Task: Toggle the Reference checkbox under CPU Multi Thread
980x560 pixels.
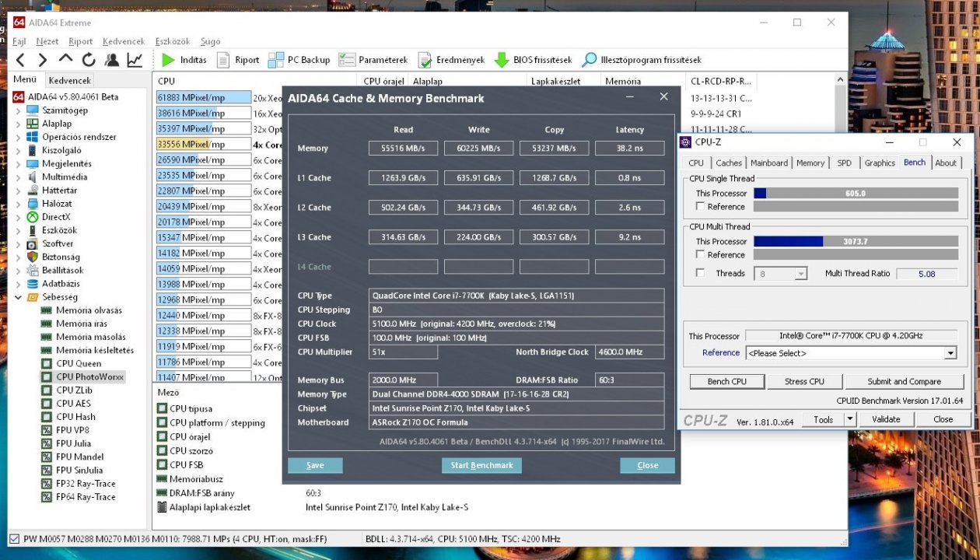Action: [700, 254]
